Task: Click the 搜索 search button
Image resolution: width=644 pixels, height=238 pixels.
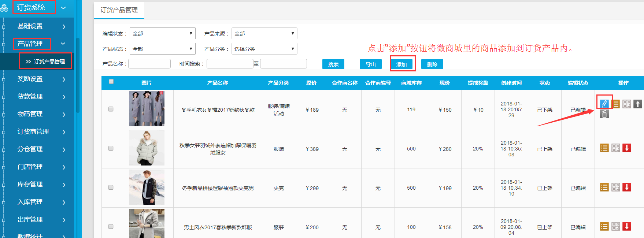Action: pyautogui.click(x=333, y=64)
